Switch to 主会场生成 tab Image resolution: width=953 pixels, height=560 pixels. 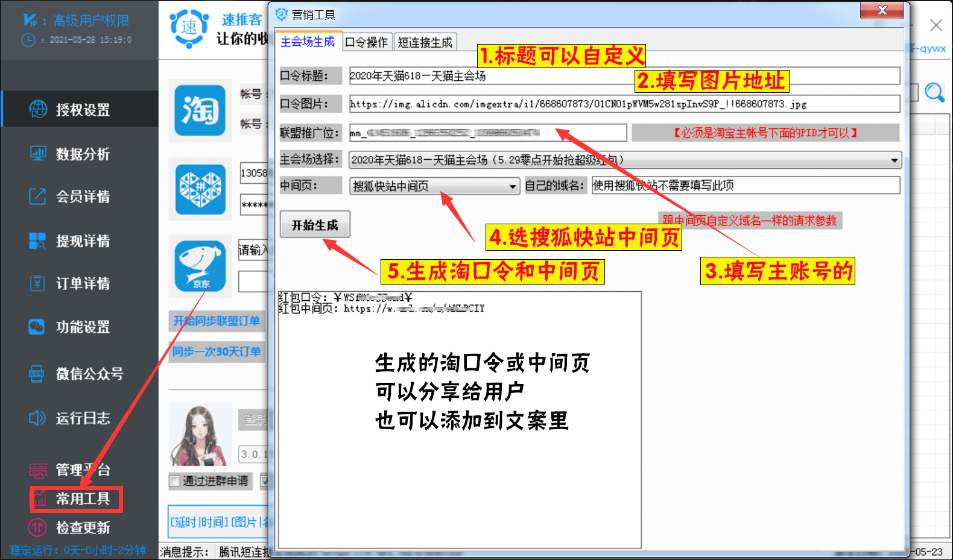click(308, 42)
